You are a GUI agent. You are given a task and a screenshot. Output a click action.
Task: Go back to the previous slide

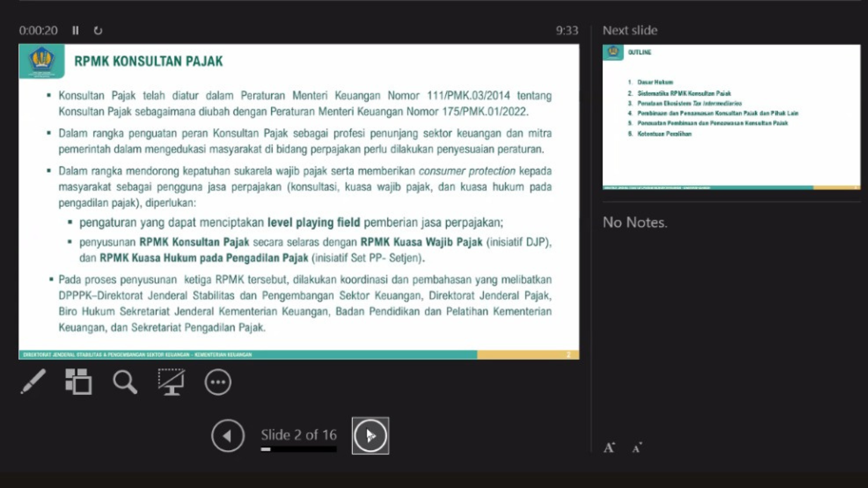click(x=228, y=436)
